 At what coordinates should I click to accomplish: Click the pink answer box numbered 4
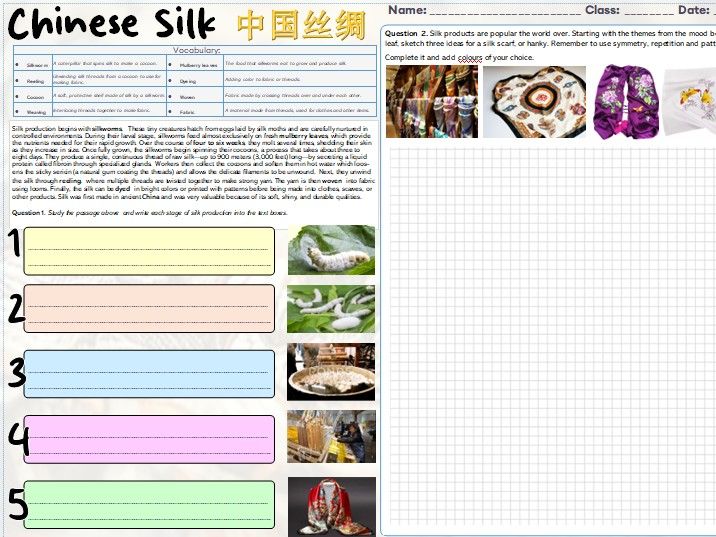pyautogui.click(x=149, y=439)
